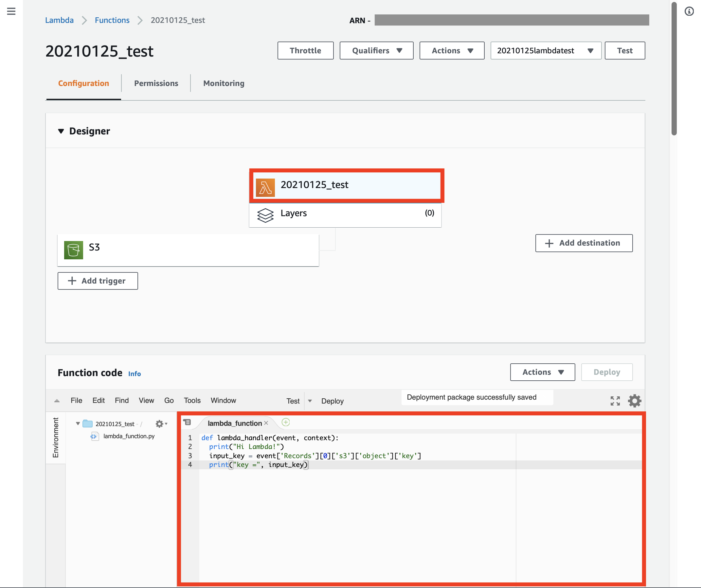
Task: Open the Window menu in editor
Action: (x=223, y=401)
